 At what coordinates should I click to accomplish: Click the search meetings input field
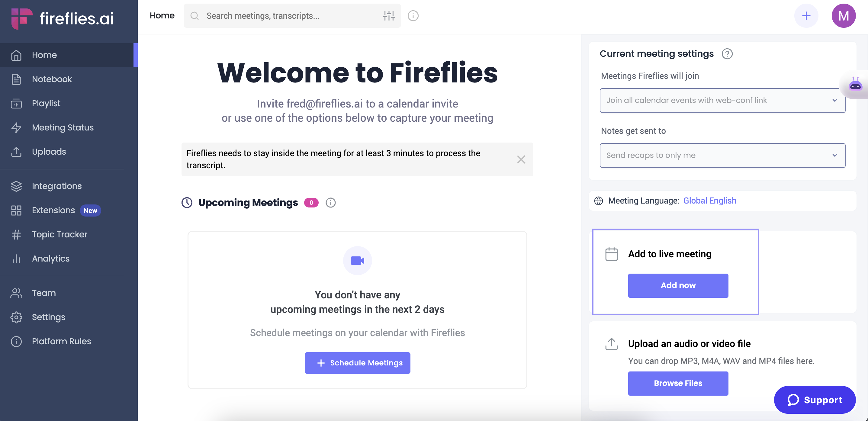click(292, 15)
